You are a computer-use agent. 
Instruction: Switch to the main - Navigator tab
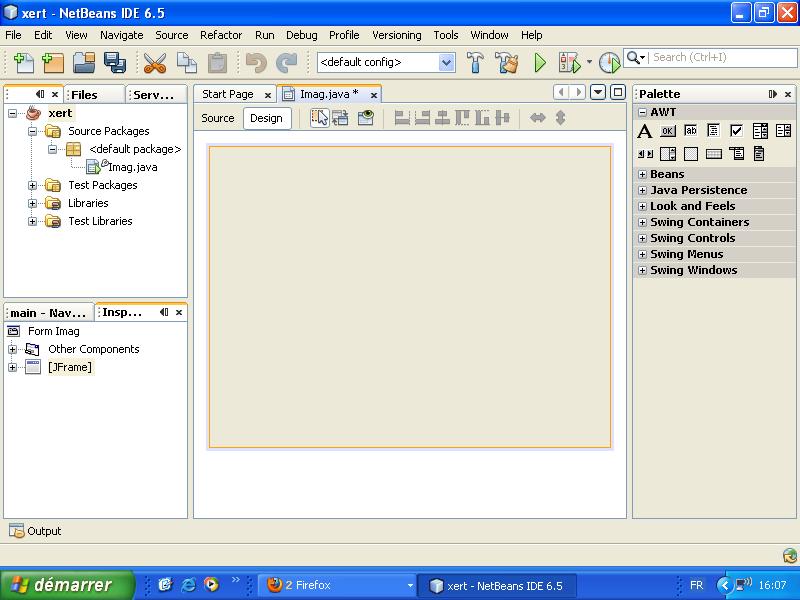click(x=48, y=313)
